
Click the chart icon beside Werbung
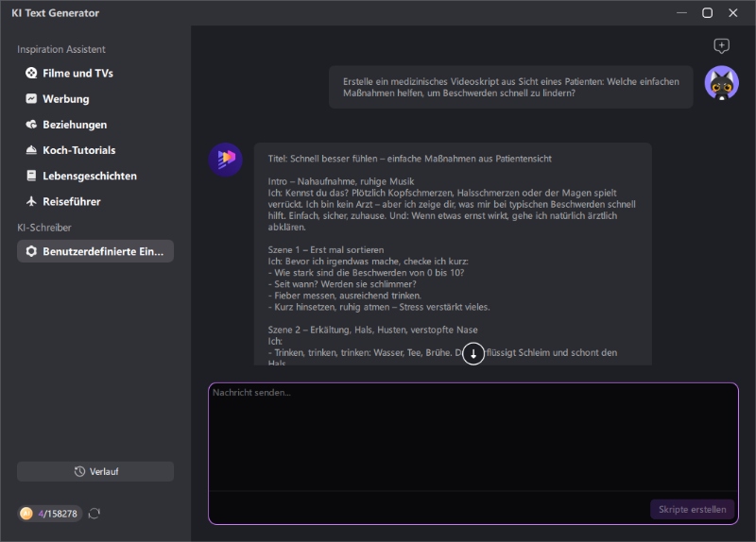tap(31, 99)
